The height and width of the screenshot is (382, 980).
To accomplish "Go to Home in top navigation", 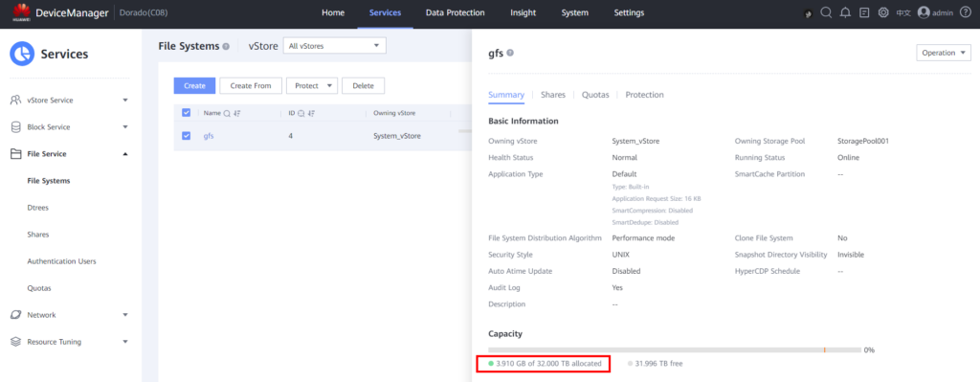I will point(332,12).
